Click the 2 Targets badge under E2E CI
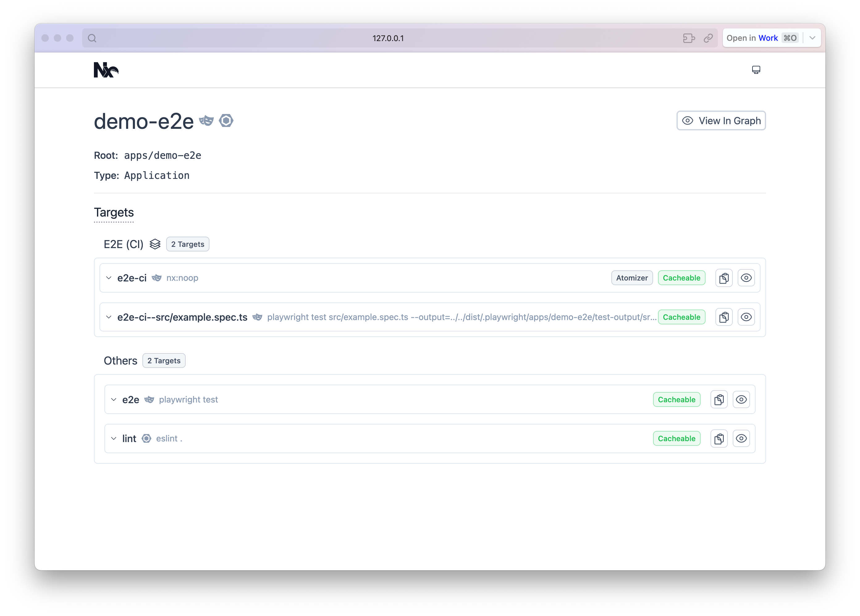860x616 pixels. pyautogui.click(x=187, y=243)
